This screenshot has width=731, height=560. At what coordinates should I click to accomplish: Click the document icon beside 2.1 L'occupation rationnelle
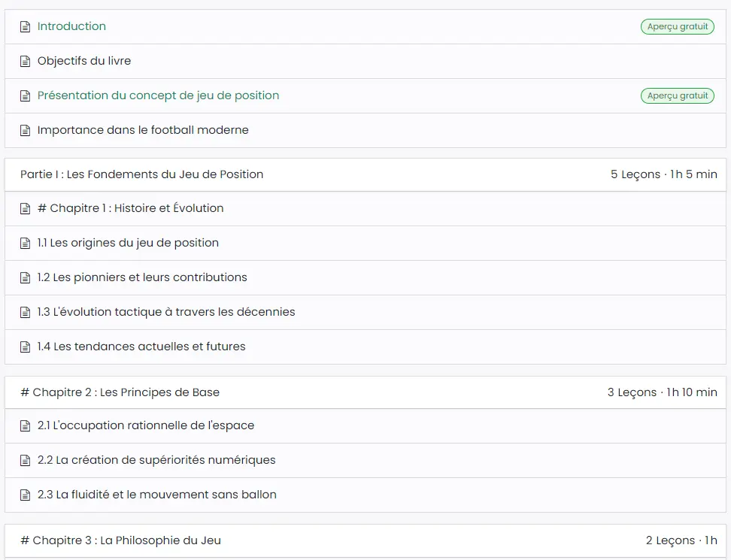(x=25, y=425)
